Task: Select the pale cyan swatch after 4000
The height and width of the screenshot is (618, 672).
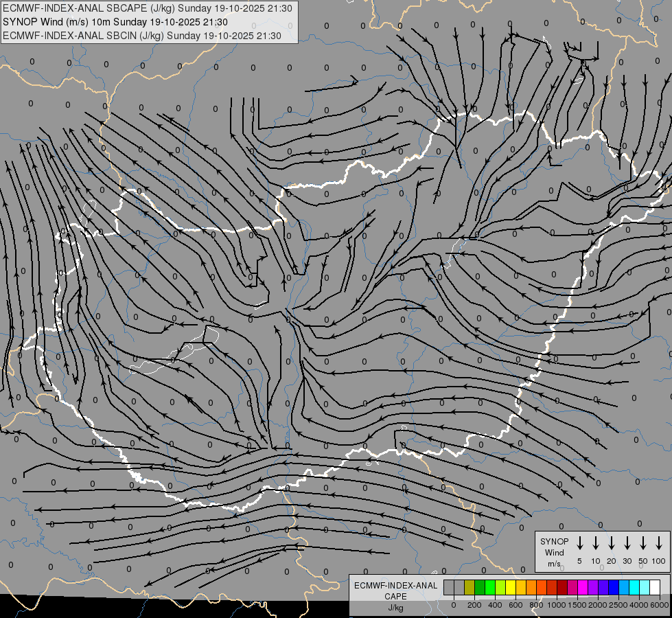Action: 644,587
